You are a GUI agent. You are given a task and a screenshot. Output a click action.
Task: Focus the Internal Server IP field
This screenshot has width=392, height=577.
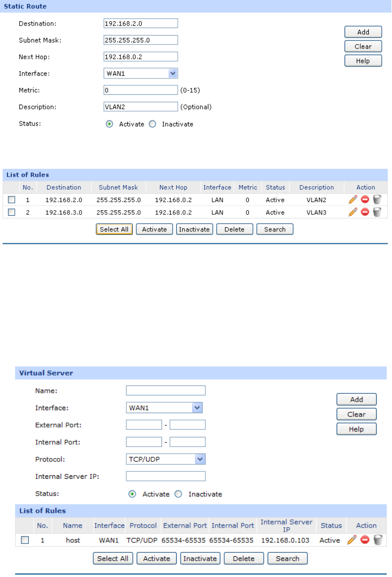[x=165, y=476]
